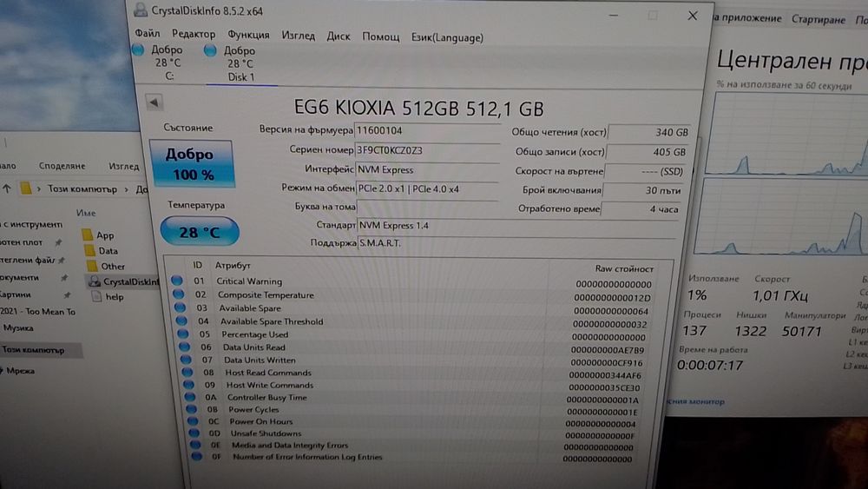868x489 pixels.
Task: Click the NVM Express 1.4 standard field
Action: (x=517, y=226)
